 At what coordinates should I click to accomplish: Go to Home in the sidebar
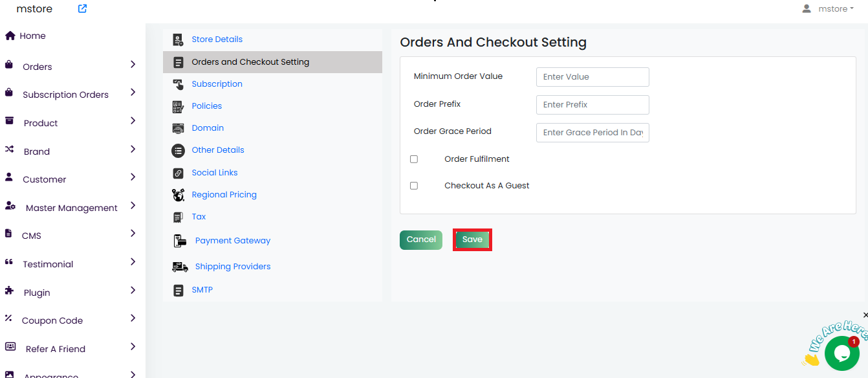[x=32, y=36]
